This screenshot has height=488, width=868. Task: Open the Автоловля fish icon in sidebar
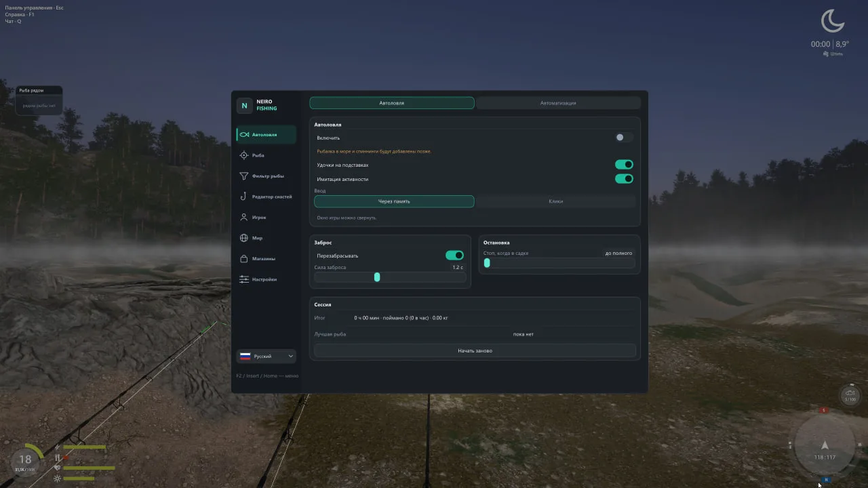tap(245, 134)
